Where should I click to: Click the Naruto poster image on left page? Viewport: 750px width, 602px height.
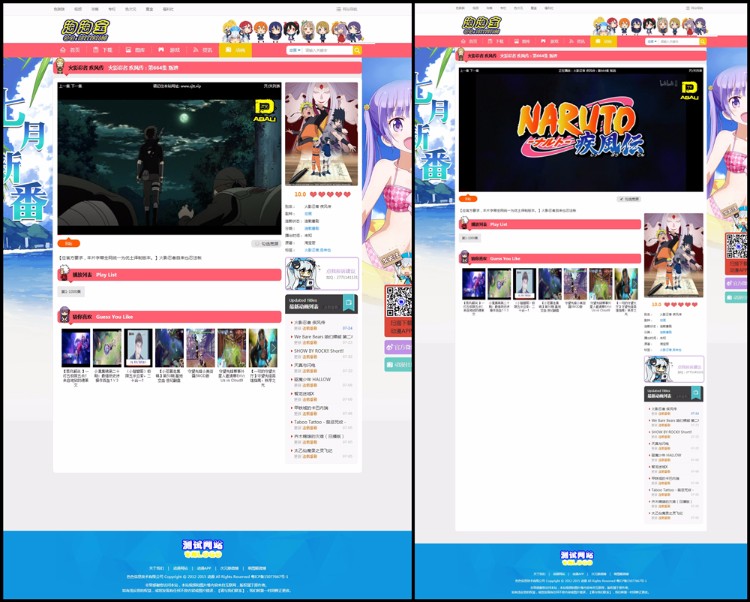pyautogui.click(x=321, y=134)
